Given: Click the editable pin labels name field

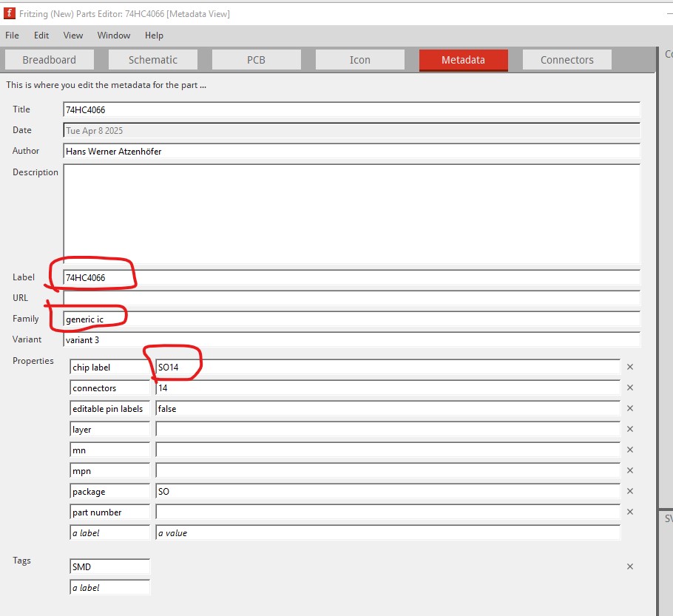Looking at the screenshot, I should (x=109, y=408).
